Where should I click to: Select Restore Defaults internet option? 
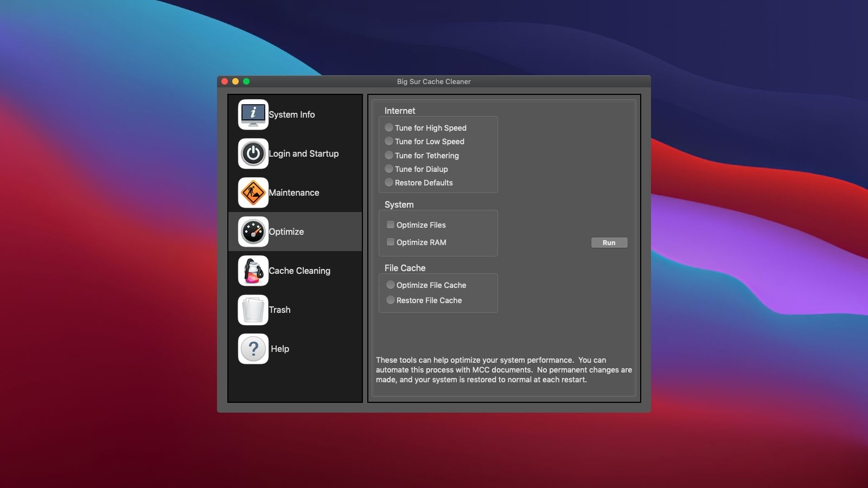pos(389,182)
